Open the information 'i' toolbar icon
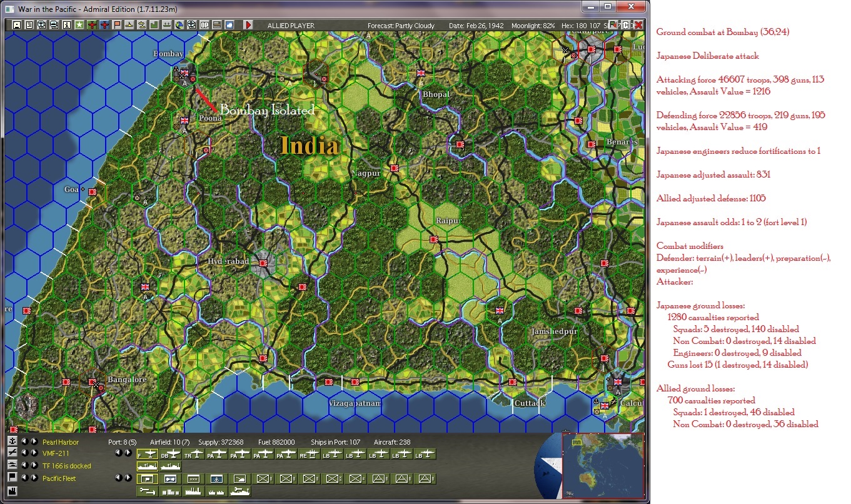The image size is (851, 504). pyautogui.click(x=67, y=25)
